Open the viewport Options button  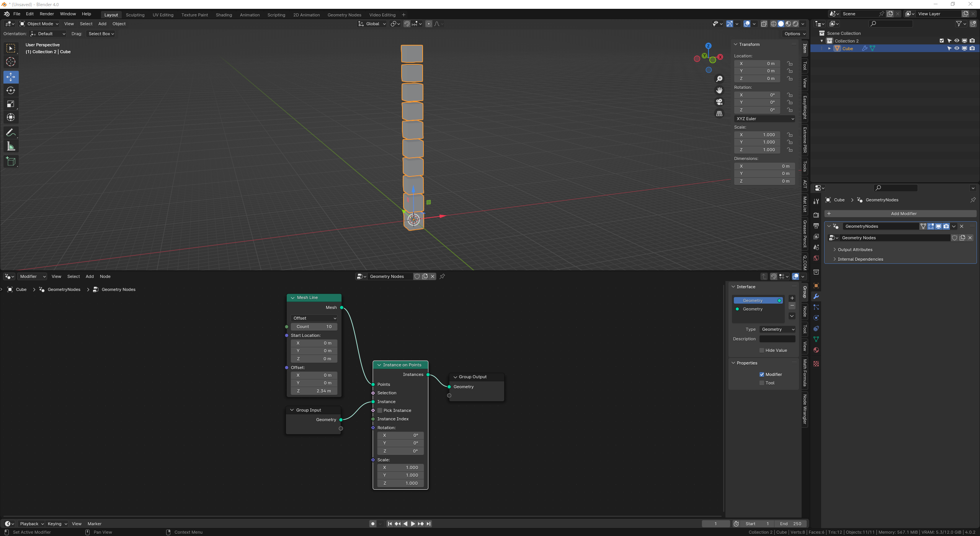pos(795,34)
